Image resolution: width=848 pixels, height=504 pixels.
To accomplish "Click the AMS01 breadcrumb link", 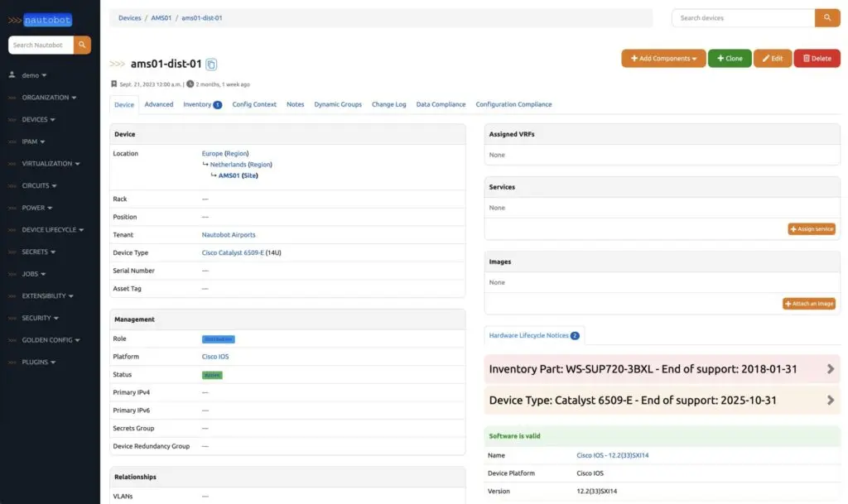I will pos(161,18).
